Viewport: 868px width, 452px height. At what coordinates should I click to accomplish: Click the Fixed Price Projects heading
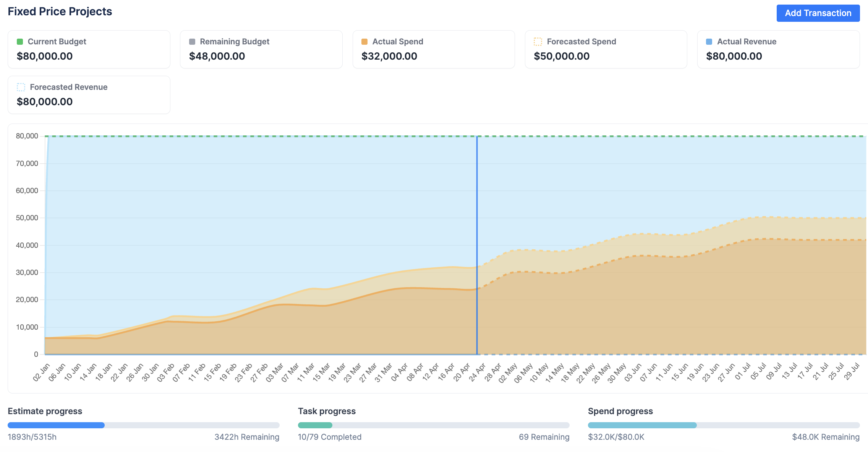[x=60, y=11]
